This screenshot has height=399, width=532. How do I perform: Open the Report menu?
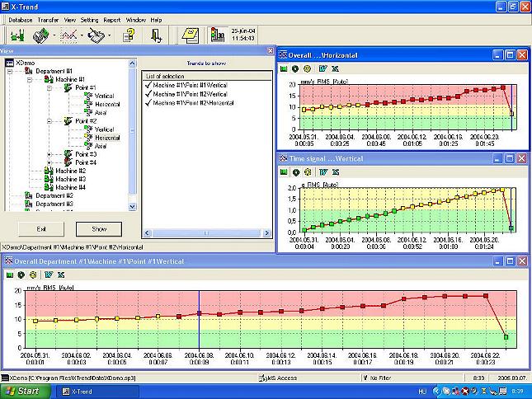point(111,18)
